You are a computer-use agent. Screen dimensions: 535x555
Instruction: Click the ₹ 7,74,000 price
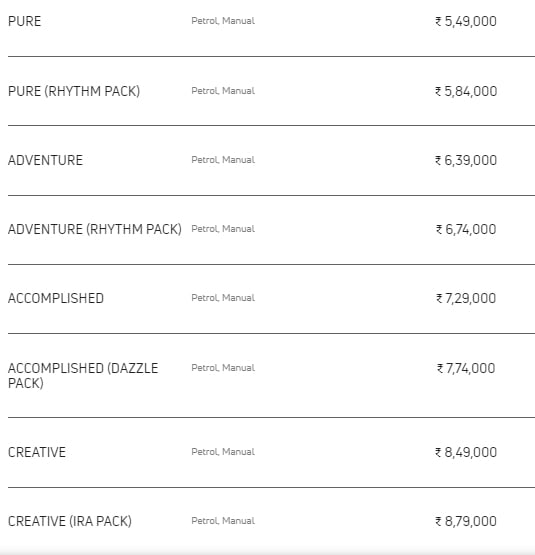tap(466, 368)
